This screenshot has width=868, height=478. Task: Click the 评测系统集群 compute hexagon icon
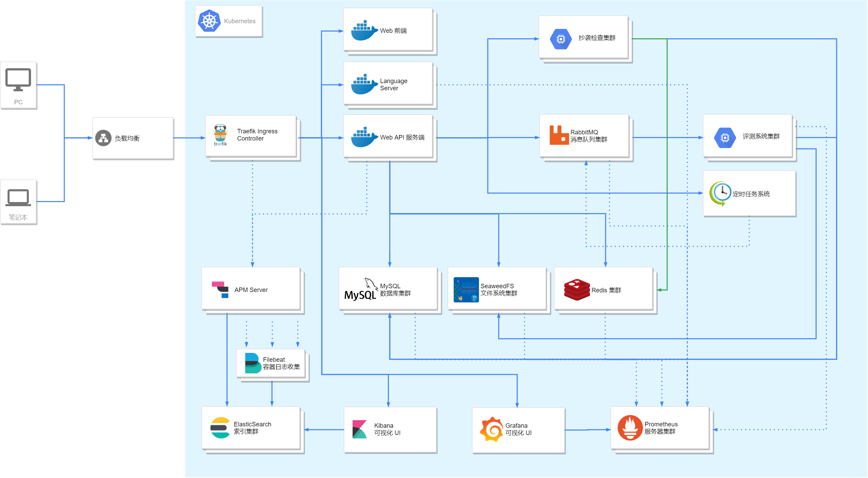pyautogui.click(x=725, y=138)
